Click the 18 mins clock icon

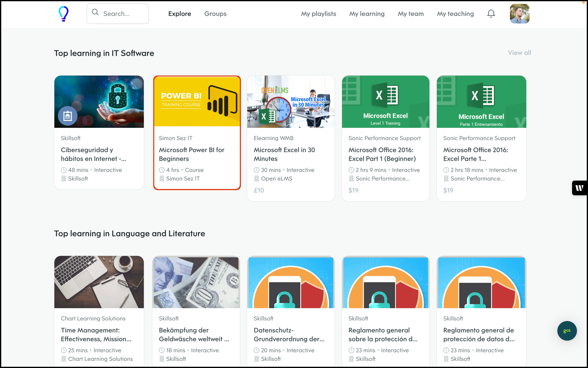click(x=162, y=350)
